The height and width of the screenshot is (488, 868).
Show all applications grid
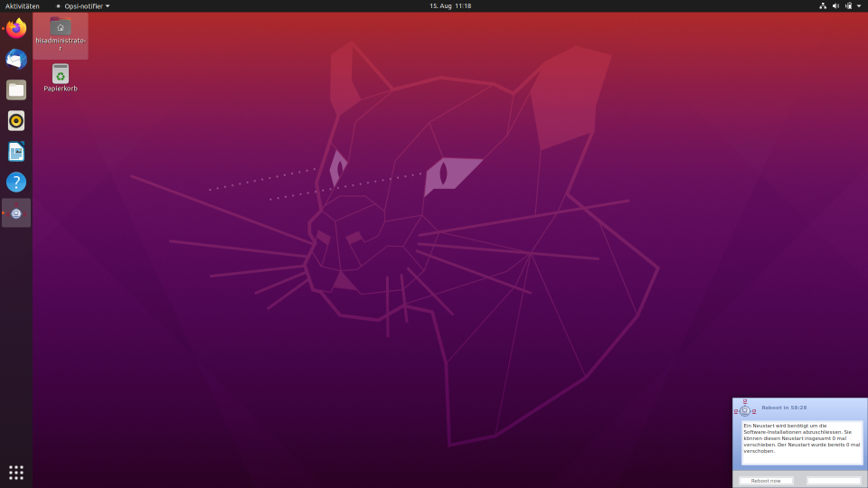[16, 472]
